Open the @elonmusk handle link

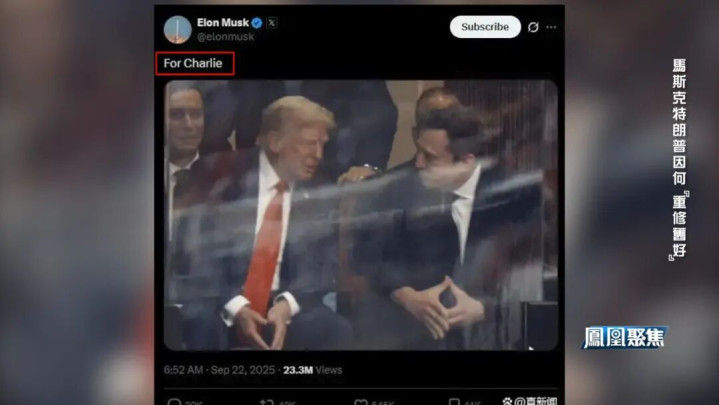[225, 37]
